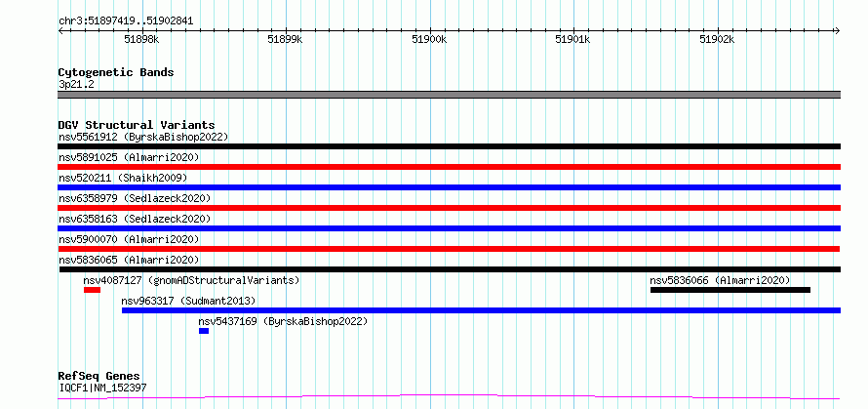
Task: Open variant label nsv5891025 (Almarri2020)
Action: point(129,157)
